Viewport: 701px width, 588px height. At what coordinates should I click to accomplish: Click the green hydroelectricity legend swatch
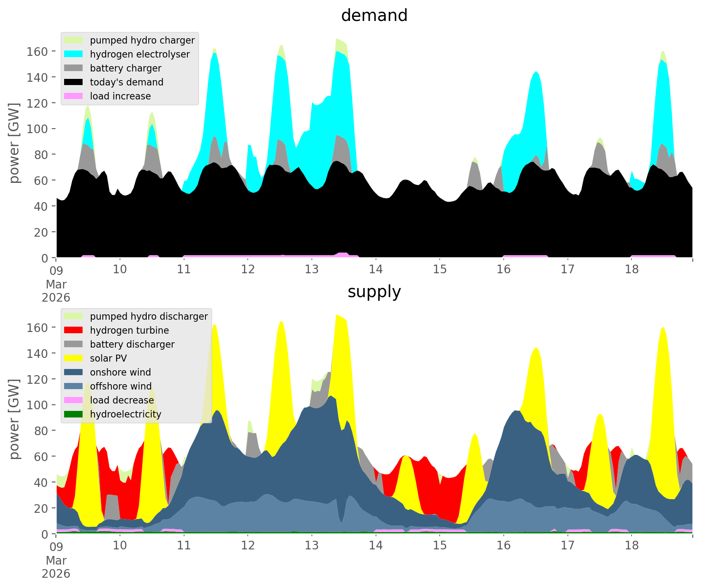74,414
